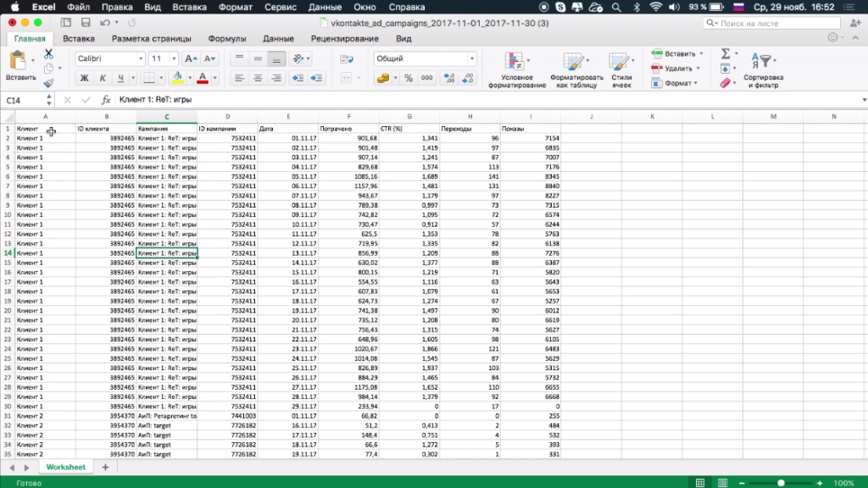The height and width of the screenshot is (488, 868).
Task: Increase font size with the A▲ icon
Action: [191, 58]
